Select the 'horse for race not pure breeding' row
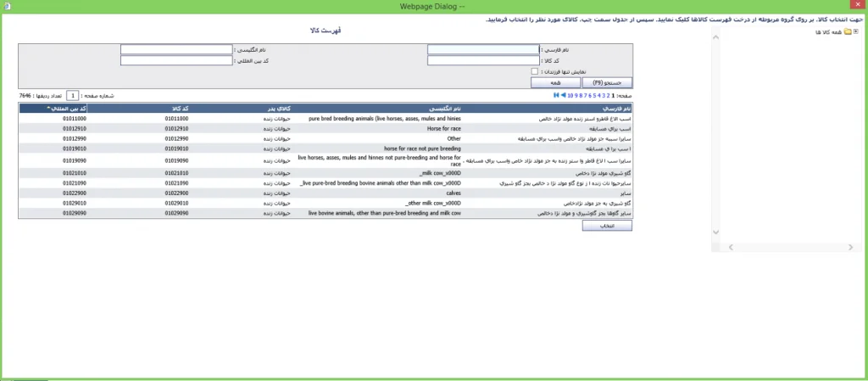868x381 pixels. [x=325, y=148]
